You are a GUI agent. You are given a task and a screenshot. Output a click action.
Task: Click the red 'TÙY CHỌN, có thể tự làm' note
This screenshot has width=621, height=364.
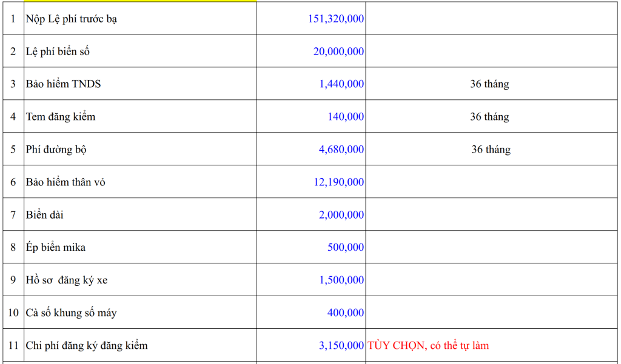(428, 346)
